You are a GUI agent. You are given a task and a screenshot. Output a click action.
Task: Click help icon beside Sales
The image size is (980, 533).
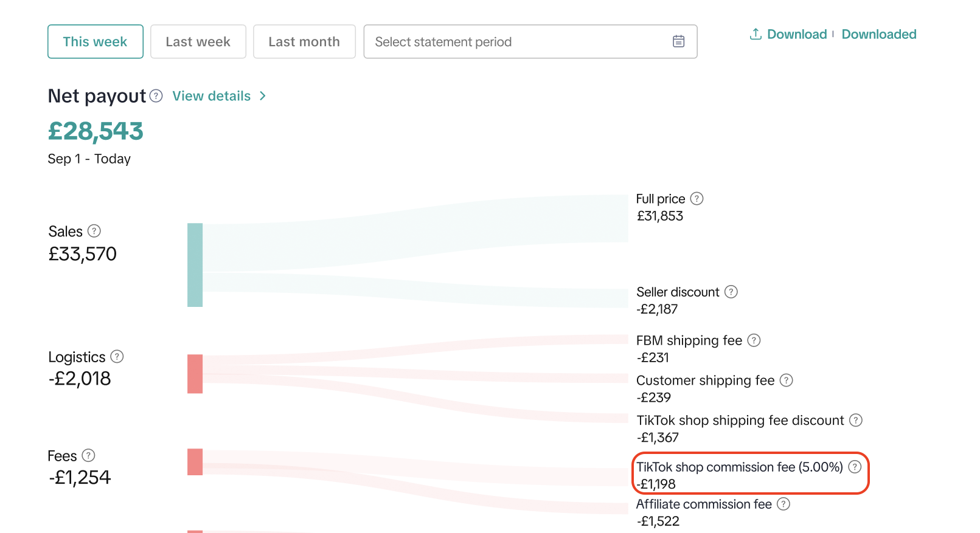pos(94,231)
